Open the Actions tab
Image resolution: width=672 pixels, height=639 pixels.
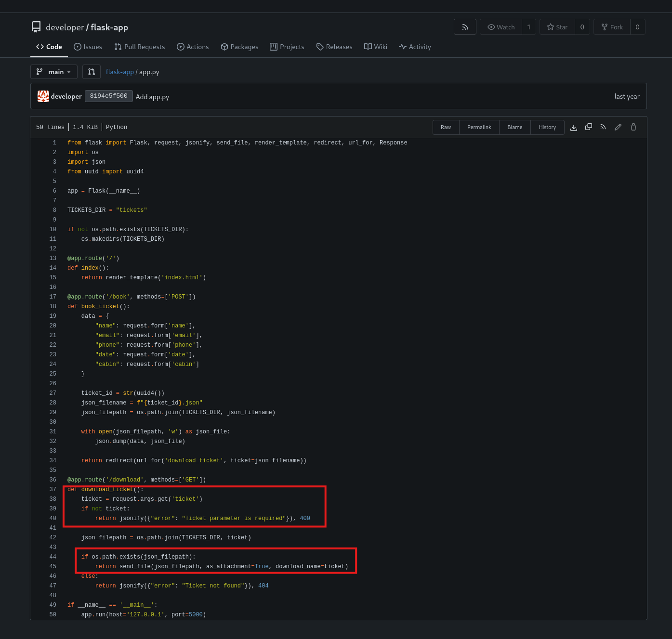[x=193, y=47]
